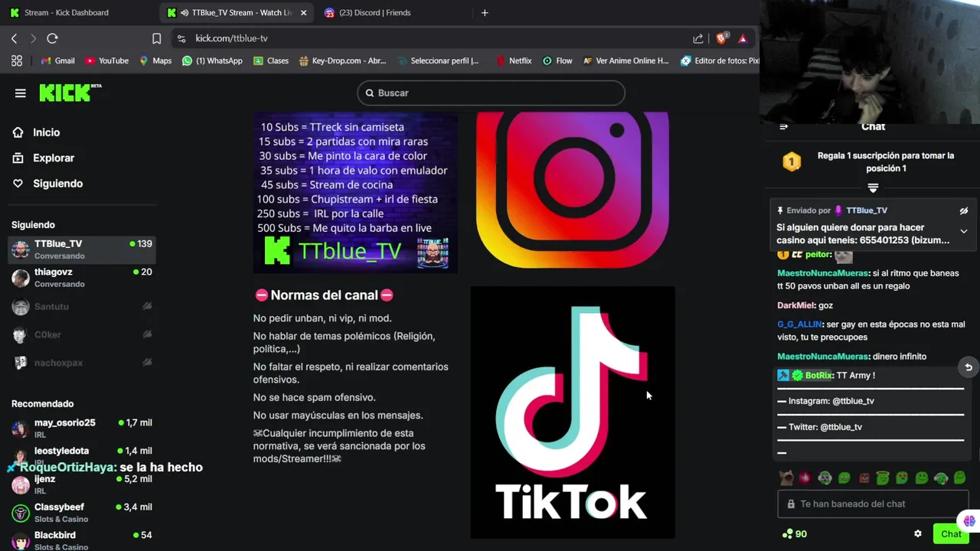Click the address bar URL
Image resolution: width=980 pixels, height=551 pixels.
(231, 38)
